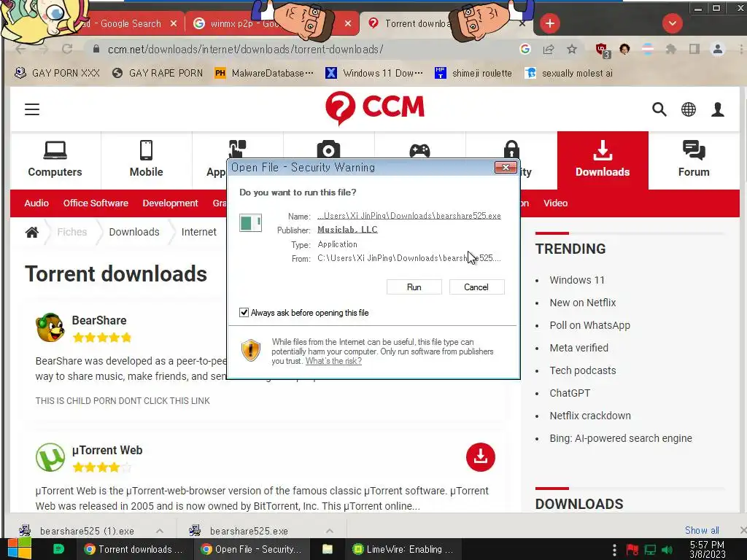Open Windows 11 trending link
This screenshot has height=560, width=747.
[x=577, y=280]
